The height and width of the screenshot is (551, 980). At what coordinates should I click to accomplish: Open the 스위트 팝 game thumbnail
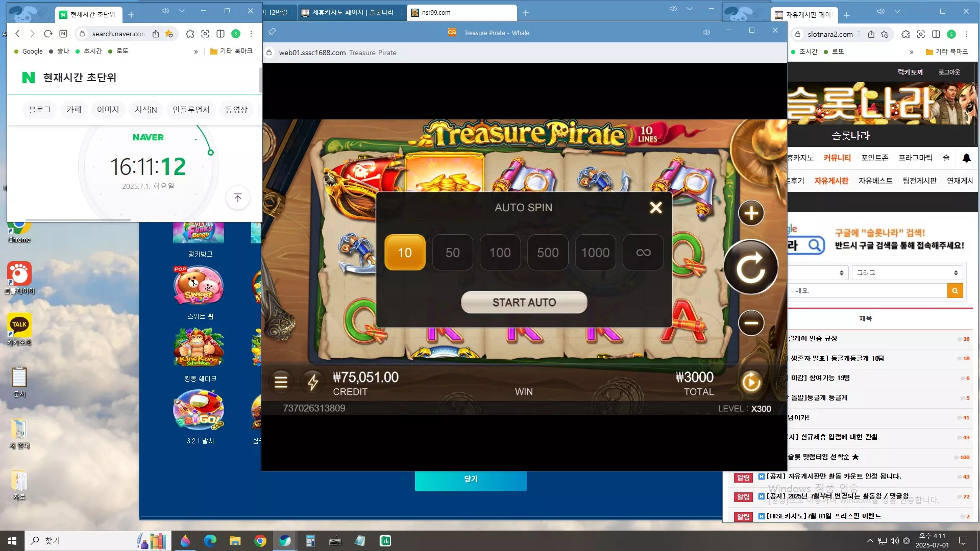point(199,285)
